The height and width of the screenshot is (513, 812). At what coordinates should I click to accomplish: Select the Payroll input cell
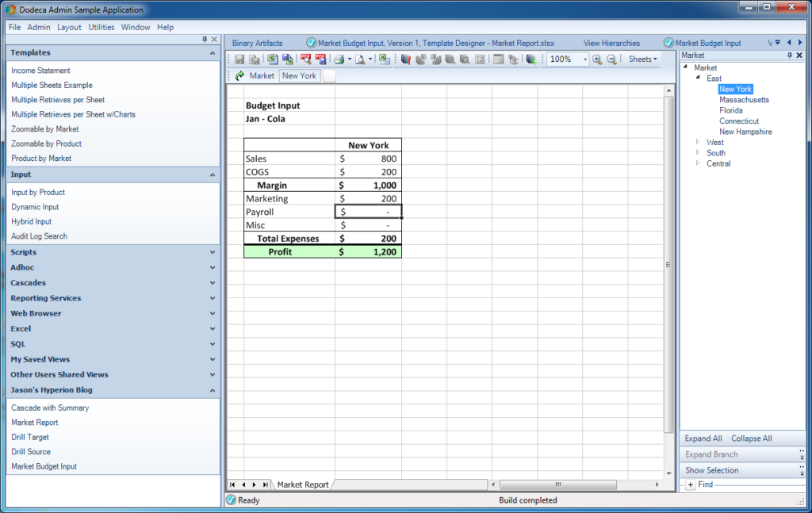pyautogui.click(x=367, y=211)
